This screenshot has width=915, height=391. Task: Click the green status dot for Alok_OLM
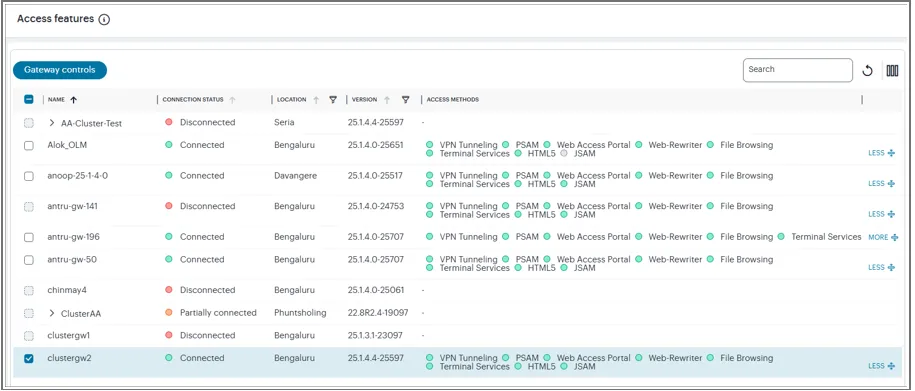click(169, 145)
